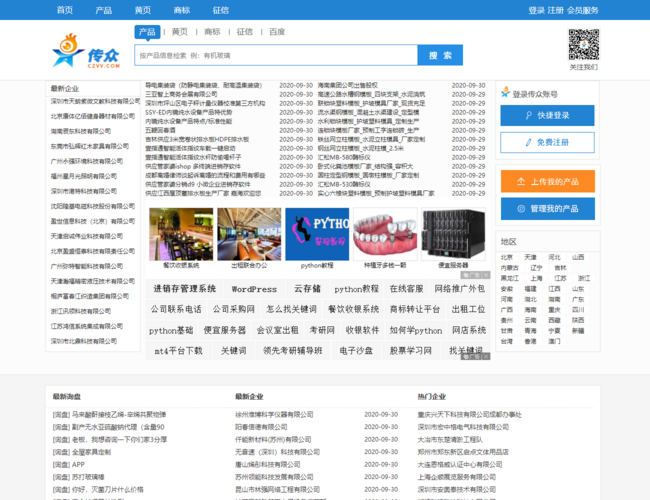This screenshot has width=650, height=500.
Task: Select 新疆 in the 地区 list
Action: (578, 331)
